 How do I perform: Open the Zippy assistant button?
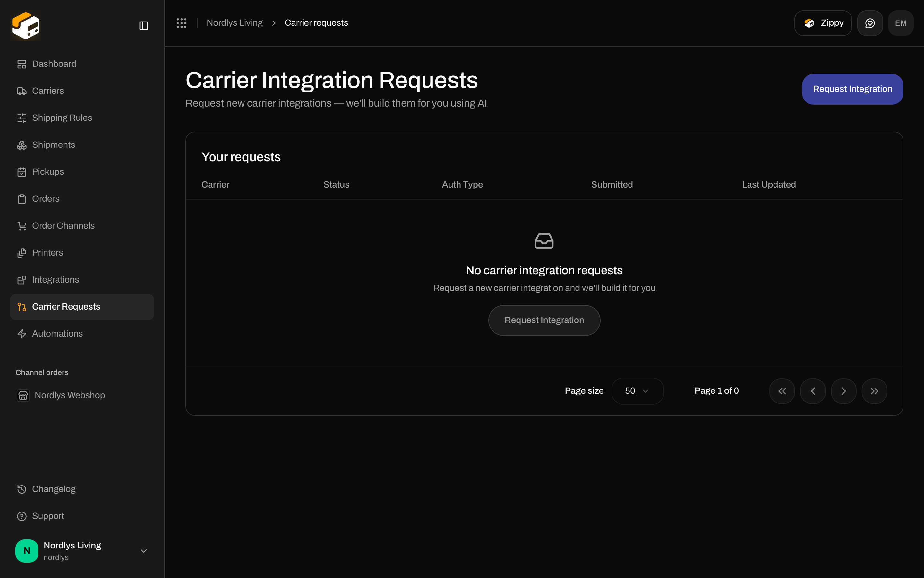pyautogui.click(x=823, y=23)
